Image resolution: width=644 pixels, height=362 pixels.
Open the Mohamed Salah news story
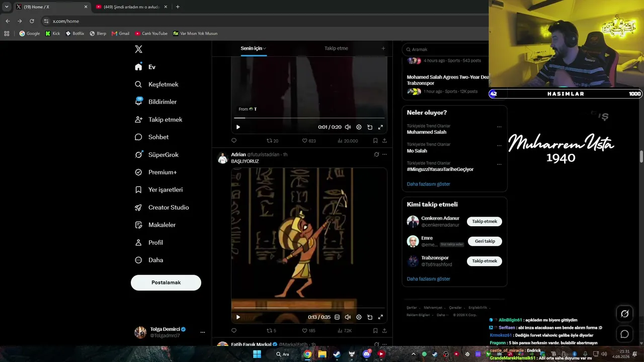[x=448, y=80]
